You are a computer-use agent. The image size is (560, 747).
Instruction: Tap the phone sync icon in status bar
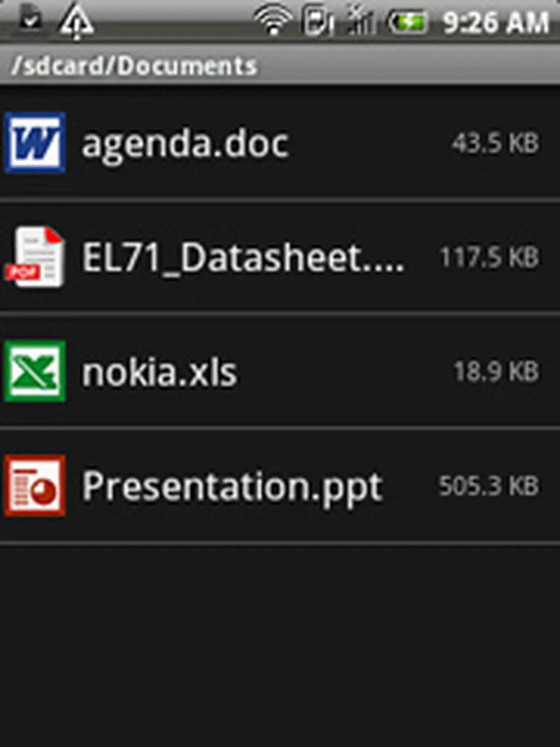click(x=318, y=22)
